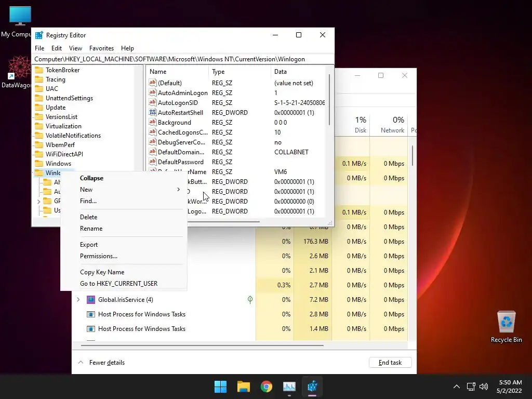This screenshot has height=399, width=532.
Task: Choose Find... from the context menu
Action: tap(124, 201)
